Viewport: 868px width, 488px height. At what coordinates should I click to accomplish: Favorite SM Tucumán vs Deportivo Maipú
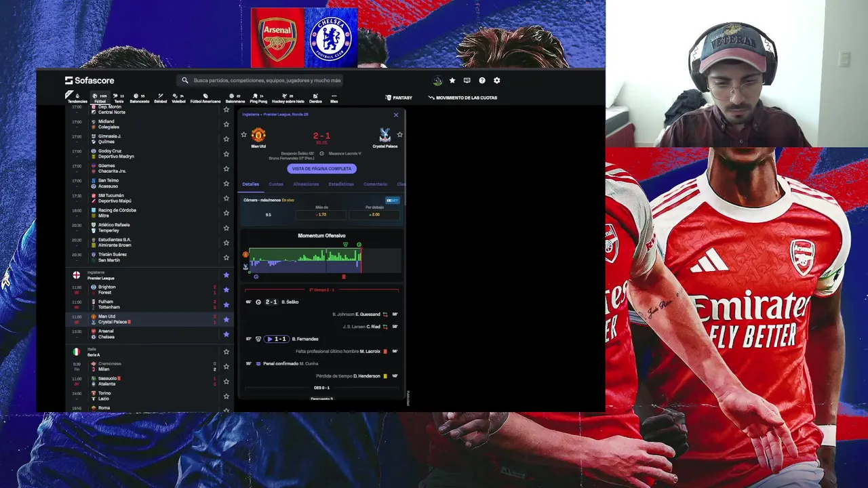[x=226, y=198]
